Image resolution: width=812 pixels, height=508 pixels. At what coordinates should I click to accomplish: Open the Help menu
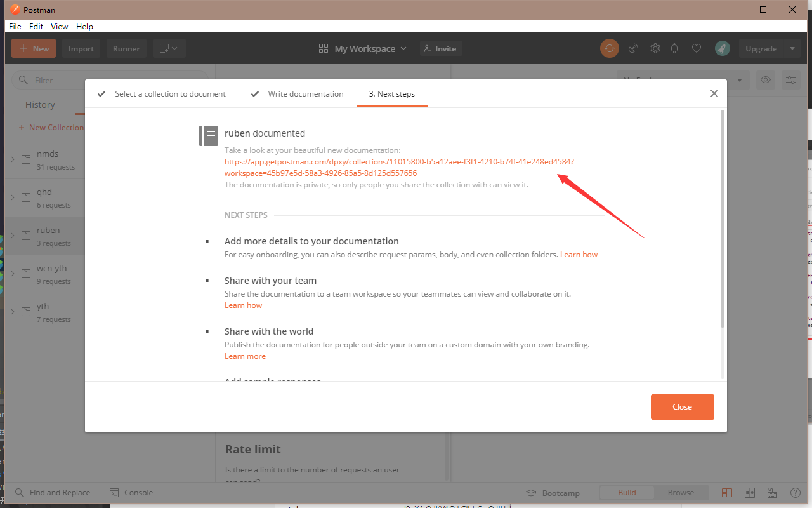84,27
